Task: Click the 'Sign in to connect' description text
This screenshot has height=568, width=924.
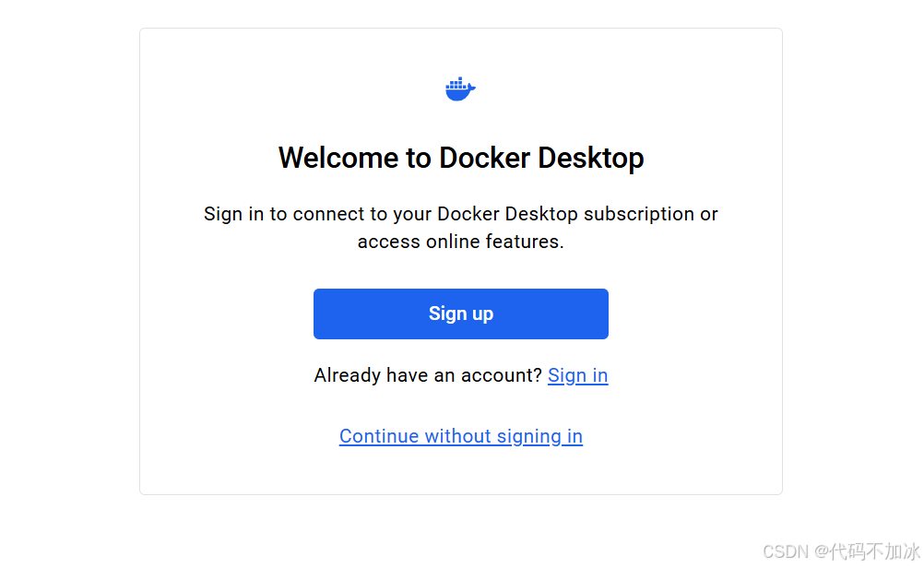Action: tap(461, 228)
